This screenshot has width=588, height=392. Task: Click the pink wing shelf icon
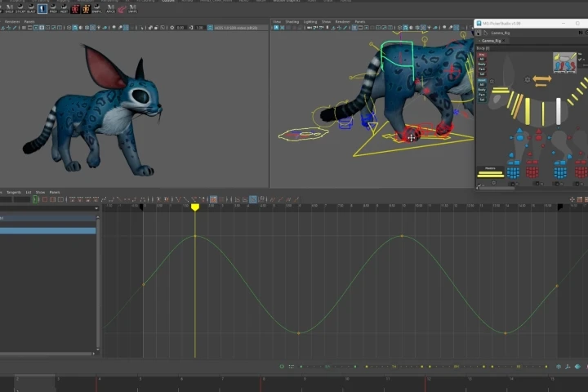tap(122, 9)
